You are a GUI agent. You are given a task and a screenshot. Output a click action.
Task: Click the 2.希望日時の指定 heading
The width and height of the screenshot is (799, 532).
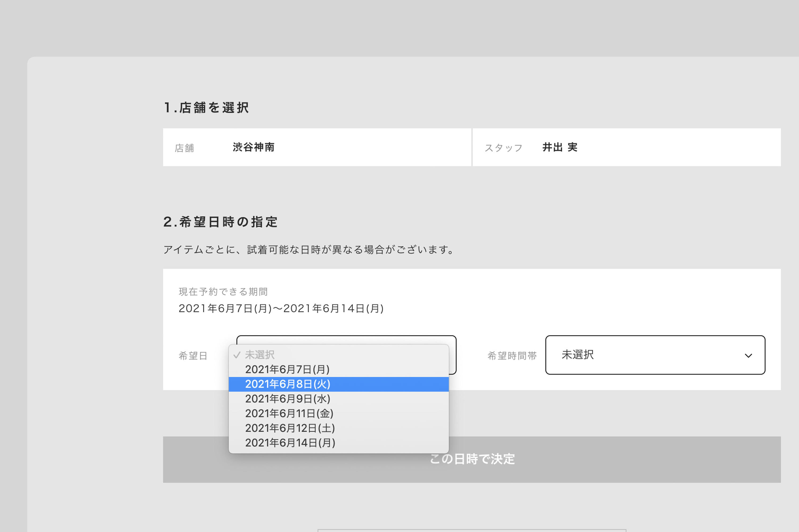click(x=221, y=222)
